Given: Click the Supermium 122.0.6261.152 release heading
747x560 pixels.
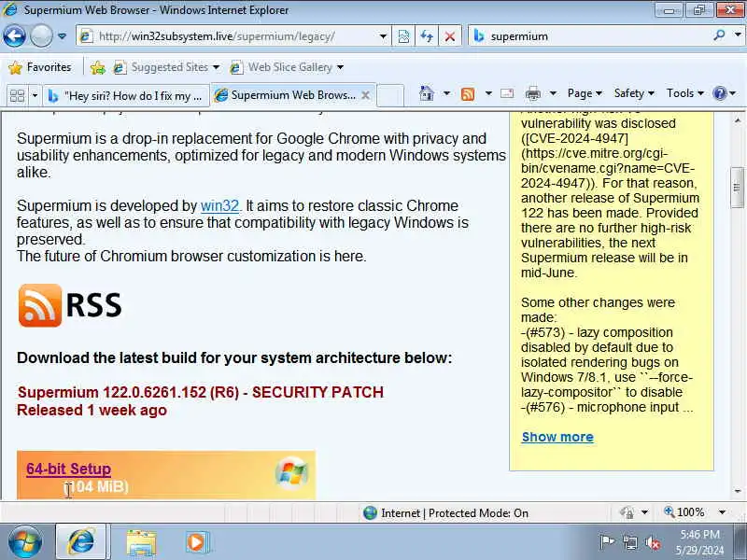Looking at the screenshot, I should coord(201,392).
